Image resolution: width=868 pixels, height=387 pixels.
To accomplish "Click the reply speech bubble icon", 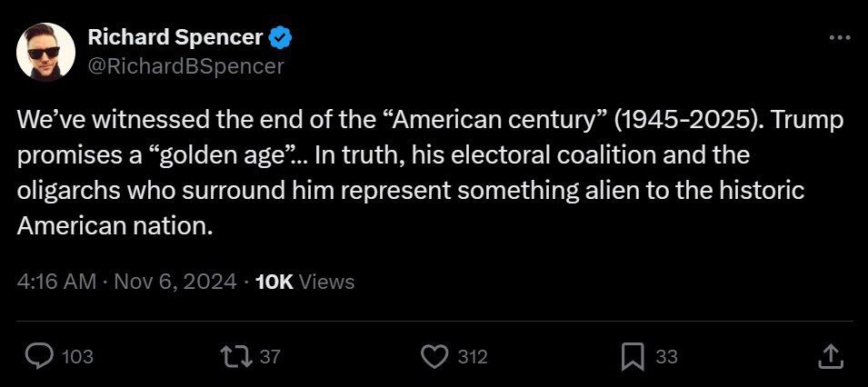I will (37, 357).
